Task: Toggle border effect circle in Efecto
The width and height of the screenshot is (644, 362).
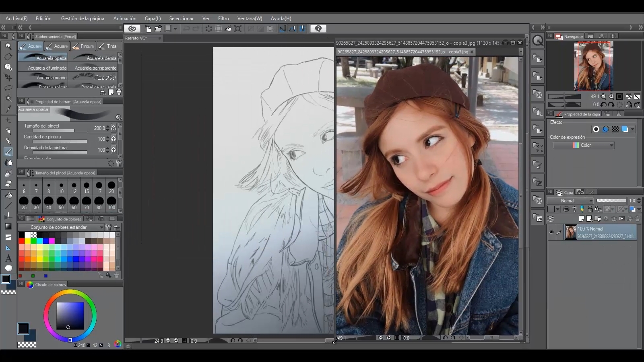Action: click(x=596, y=129)
